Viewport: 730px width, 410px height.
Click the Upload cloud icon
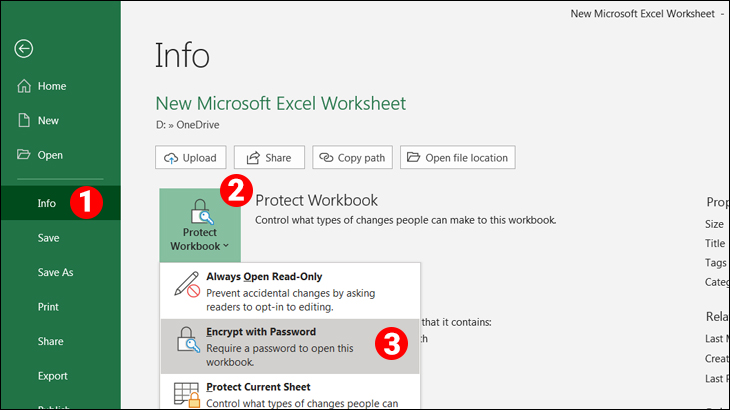point(171,158)
